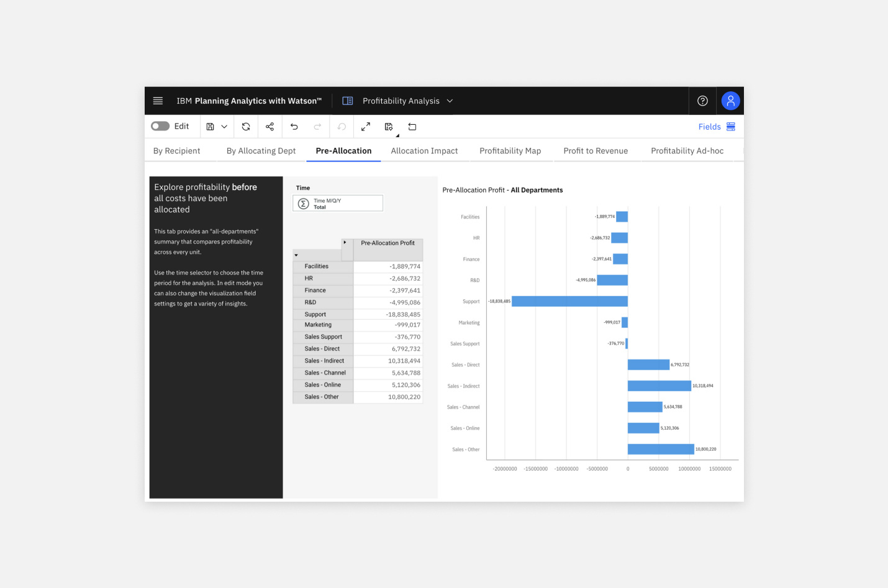Expand the row dimension arrow in the table

point(296,255)
